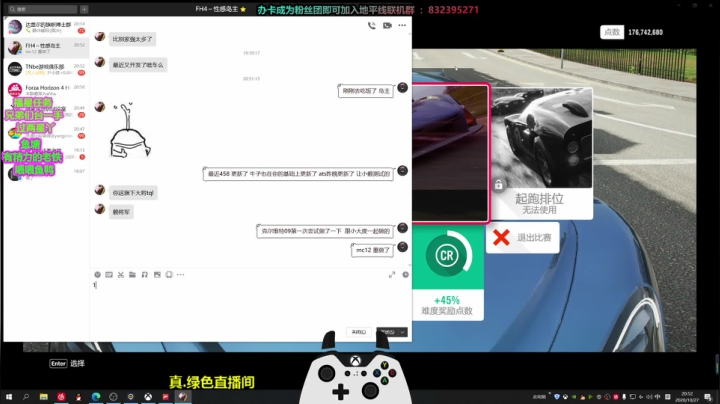Click into the QQ search box
Image resolution: width=720 pixels, height=404 pixels.
pyautogui.click(x=43, y=9)
